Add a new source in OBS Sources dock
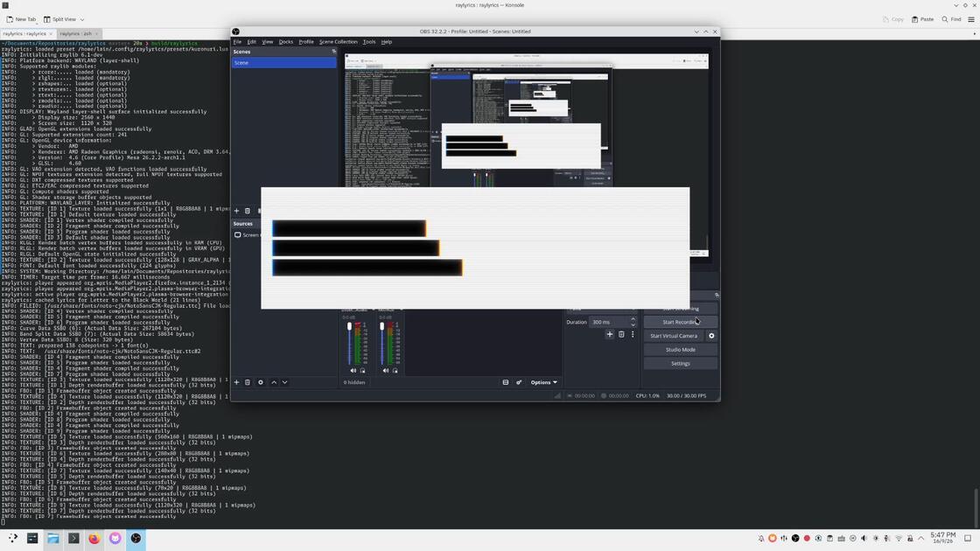Image resolution: width=980 pixels, height=551 pixels. pyautogui.click(x=236, y=382)
